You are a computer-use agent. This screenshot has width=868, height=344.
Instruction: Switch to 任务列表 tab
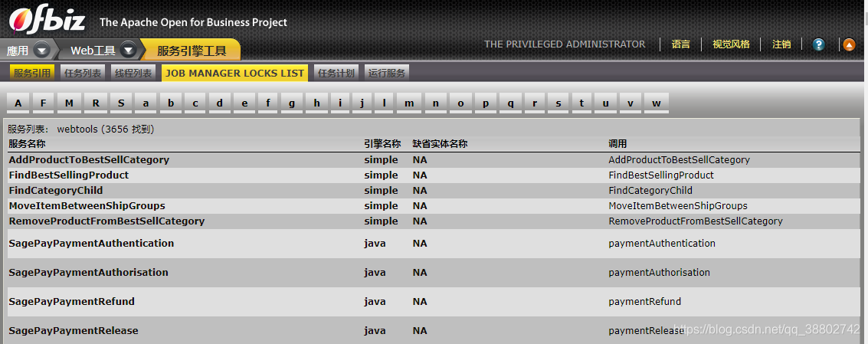tap(83, 73)
